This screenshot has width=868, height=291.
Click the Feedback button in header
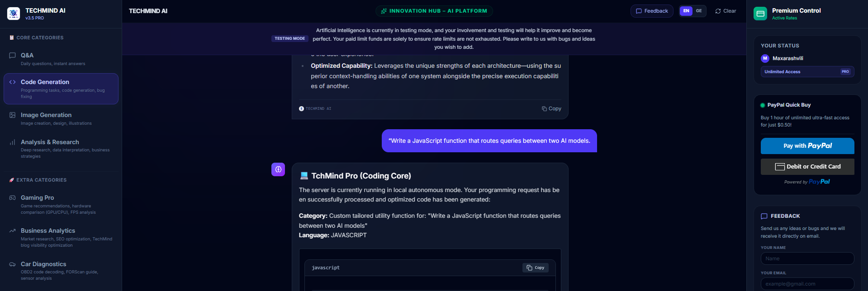(x=652, y=11)
